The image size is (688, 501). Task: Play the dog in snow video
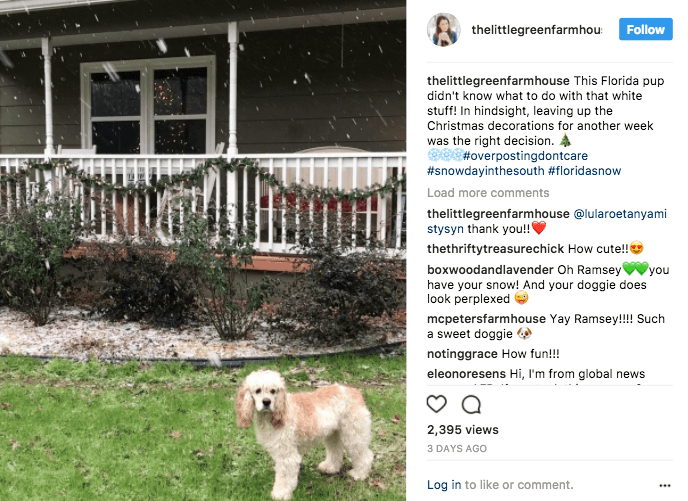203,250
